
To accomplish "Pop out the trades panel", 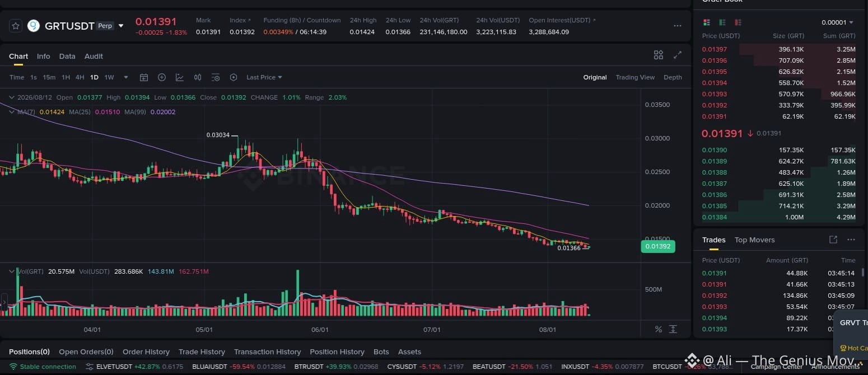I will [x=833, y=240].
